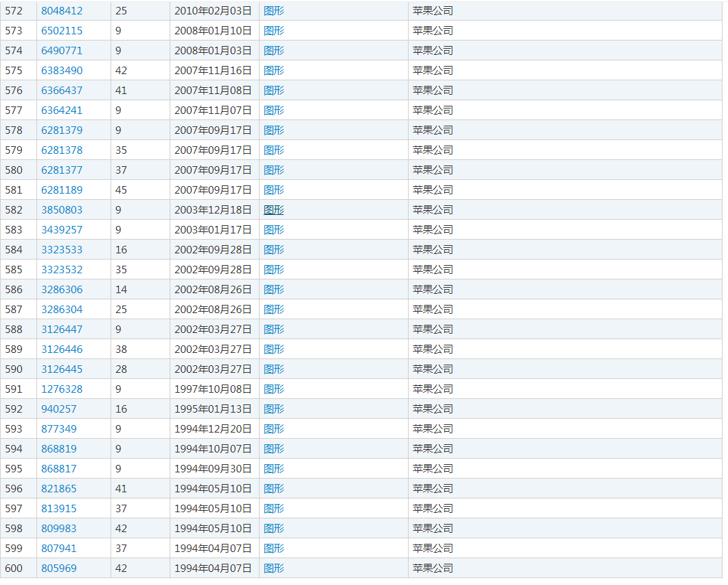This screenshot has width=728, height=585.
Task: Click the 图形 link in row 585
Action: point(274,270)
